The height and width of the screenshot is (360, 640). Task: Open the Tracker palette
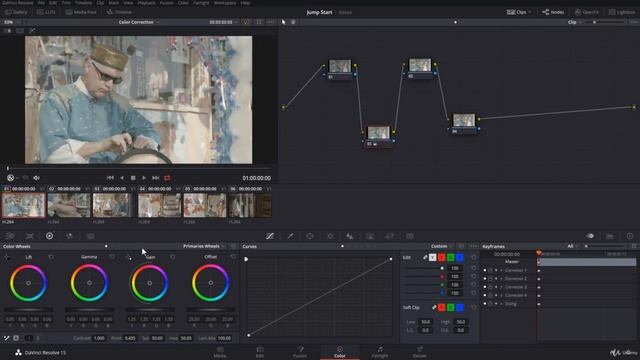pyautogui.click(x=330, y=236)
